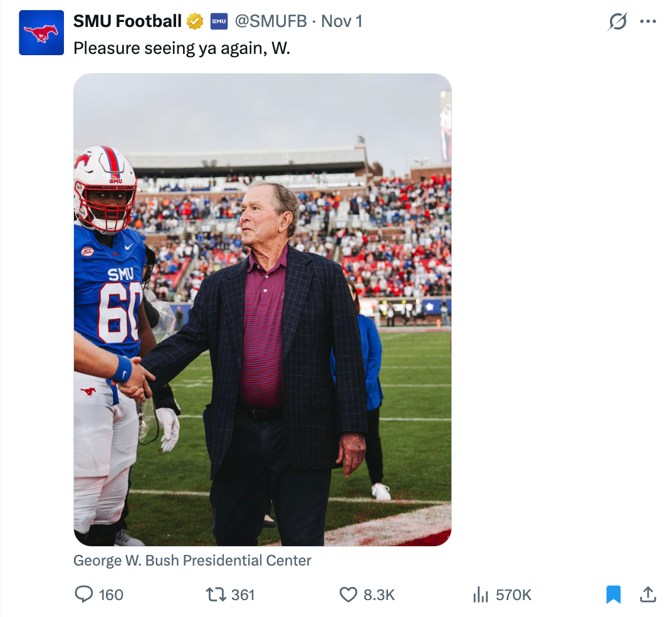Toggle the blue bookmark icon off
Image resolution: width=672 pixels, height=617 pixels.
tap(614, 594)
